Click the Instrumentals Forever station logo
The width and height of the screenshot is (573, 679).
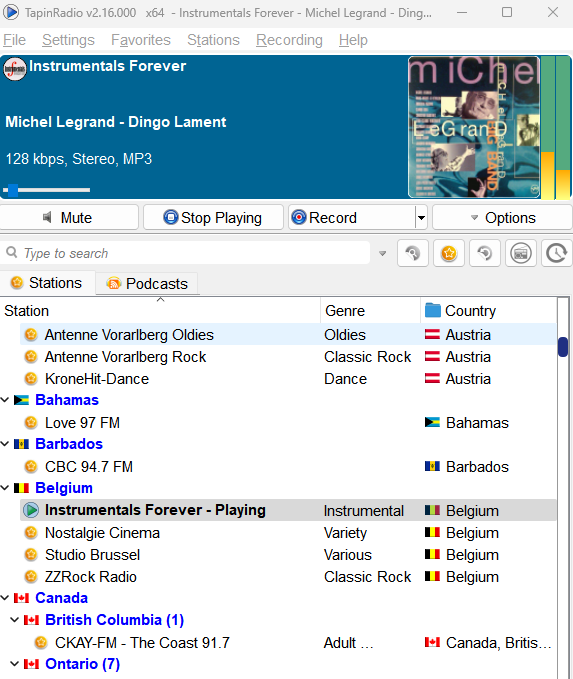pyautogui.click(x=15, y=69)
